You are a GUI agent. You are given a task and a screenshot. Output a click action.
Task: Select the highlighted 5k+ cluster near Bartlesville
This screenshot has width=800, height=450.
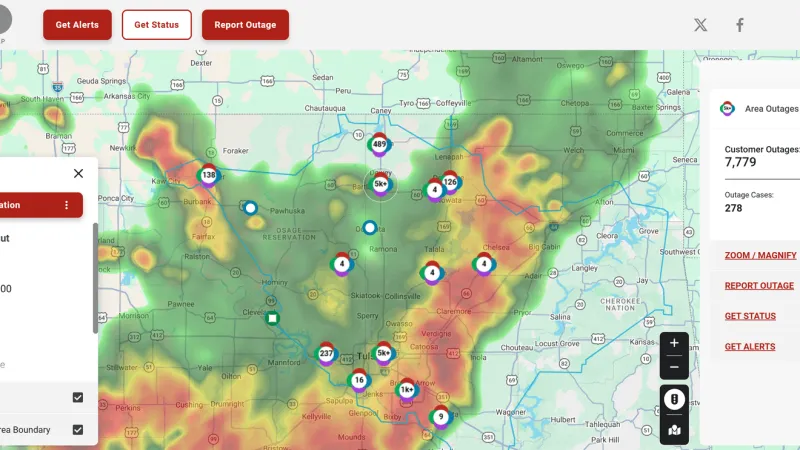point(381,184)
